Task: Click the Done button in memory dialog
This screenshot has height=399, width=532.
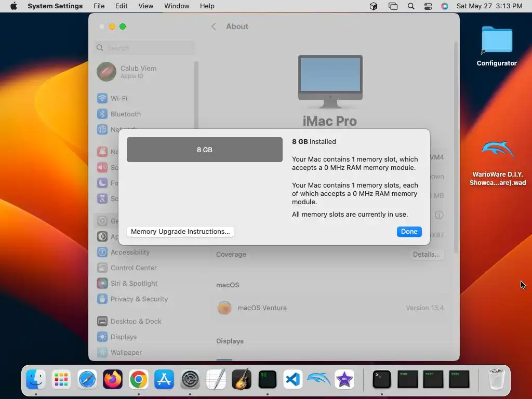Action: (x=409, y=231)
